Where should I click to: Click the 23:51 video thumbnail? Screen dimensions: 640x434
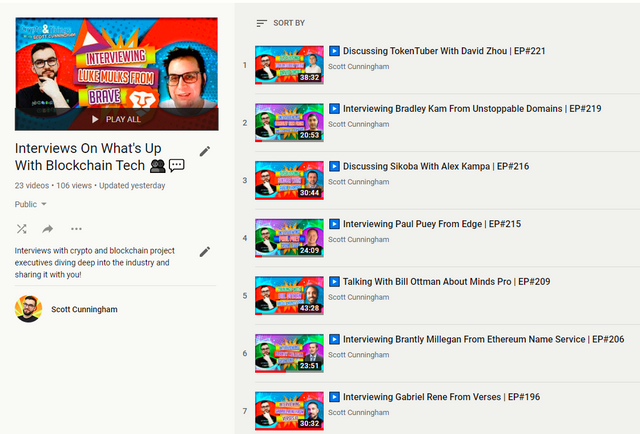pyautogui.click(x=289, y=353)
